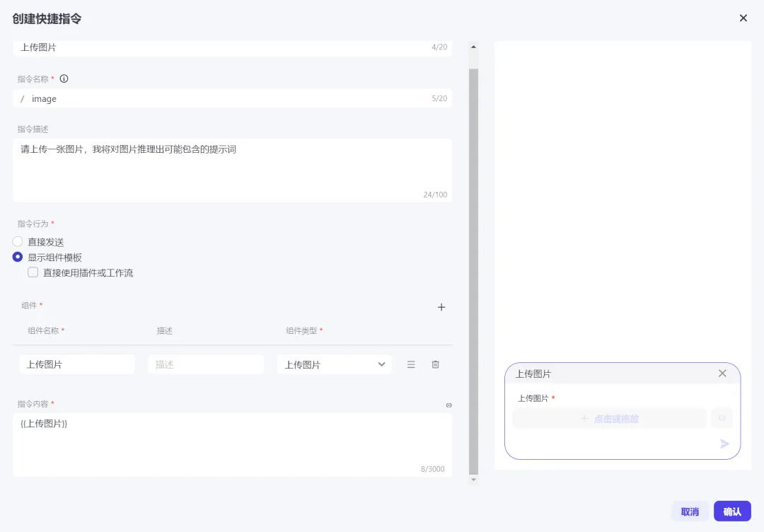This screenshot has height=532, width=764.
Task: Click the reorder handle for 上传图片 component
Action: [x=411, y=364]
